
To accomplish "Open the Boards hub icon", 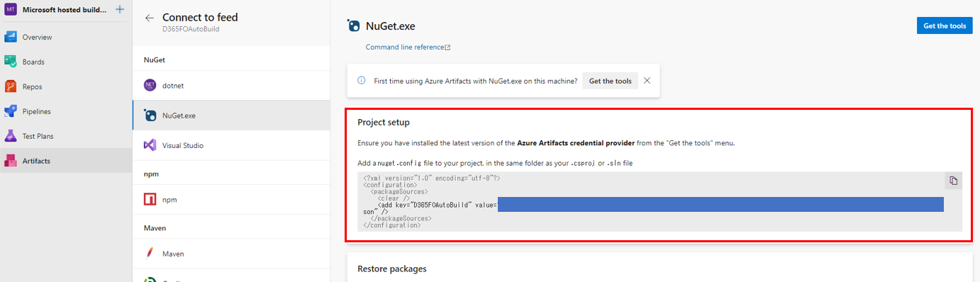I will point(11,62).
